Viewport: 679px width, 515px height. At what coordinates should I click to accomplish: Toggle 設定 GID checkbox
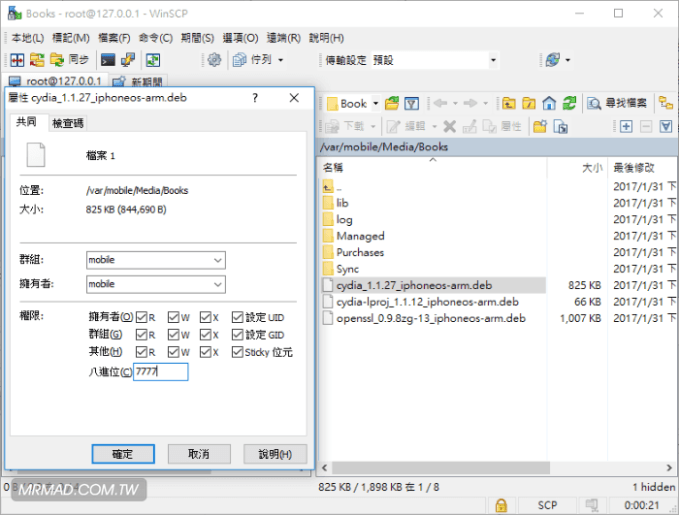(237, 335)
